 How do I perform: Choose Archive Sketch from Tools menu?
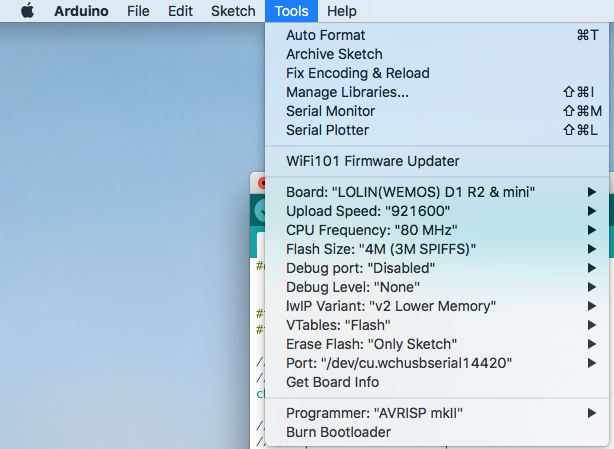(334, 54)
